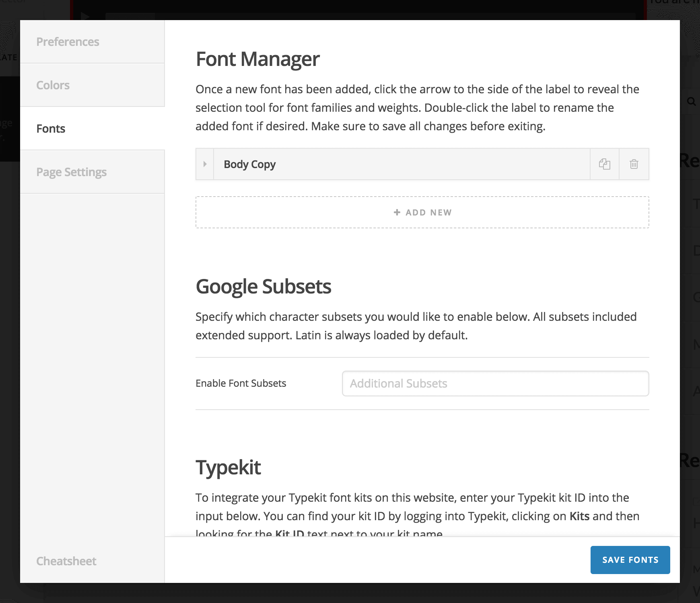Click the bold Kits word
This screenshot has height=603, width=700.
(579, 516)
